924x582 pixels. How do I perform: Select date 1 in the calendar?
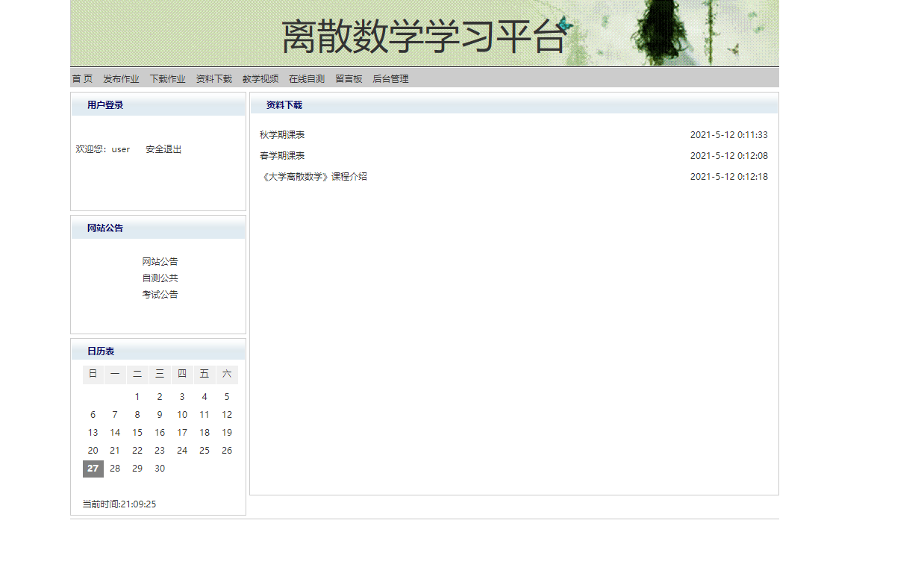pyautogui.click(x=137, y=396)
